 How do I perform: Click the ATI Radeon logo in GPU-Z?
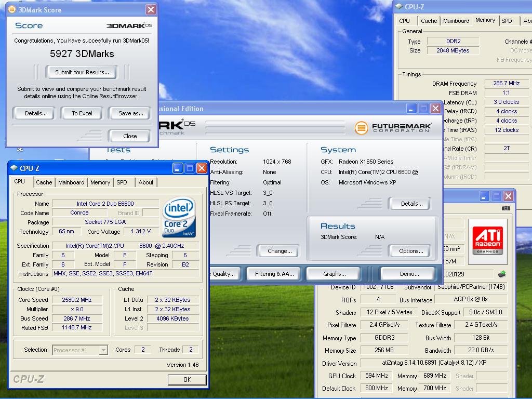(487, 241)
